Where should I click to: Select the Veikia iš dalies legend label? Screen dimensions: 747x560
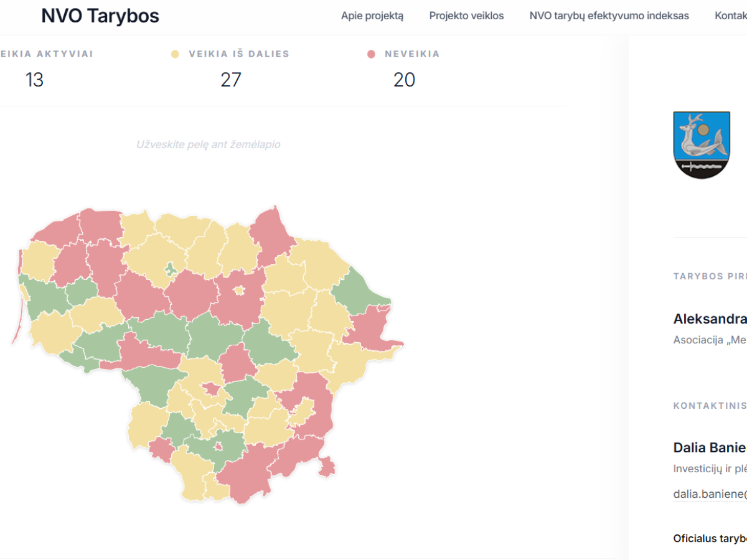click(x=239, y=54)
